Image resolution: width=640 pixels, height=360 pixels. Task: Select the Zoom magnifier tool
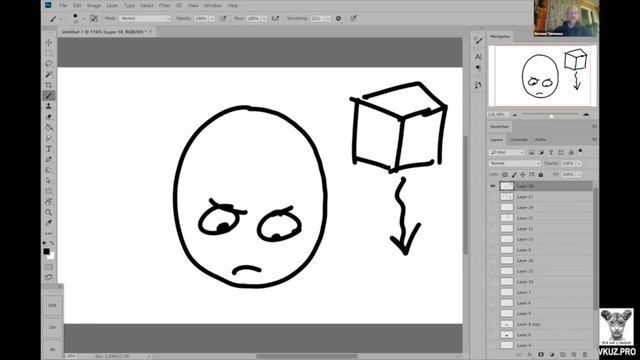49,212
